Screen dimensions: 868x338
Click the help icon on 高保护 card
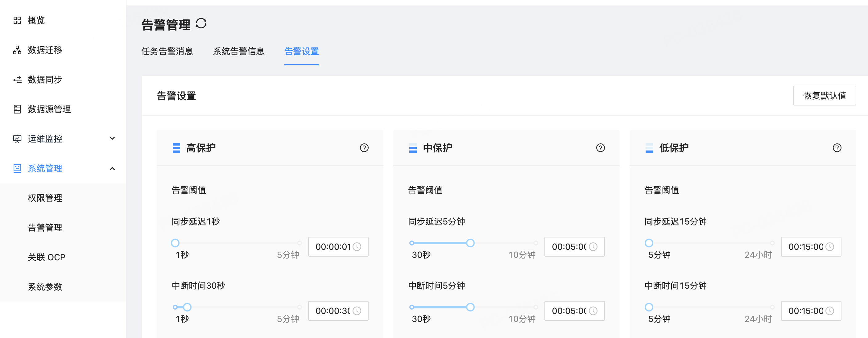[x=364, y=148]
